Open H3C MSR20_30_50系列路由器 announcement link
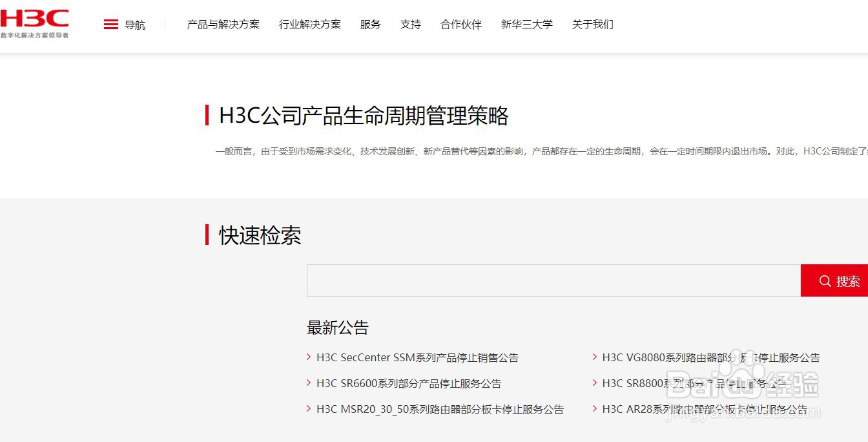The width and height of the screenshot is (868, 442). tap(440, 409)
